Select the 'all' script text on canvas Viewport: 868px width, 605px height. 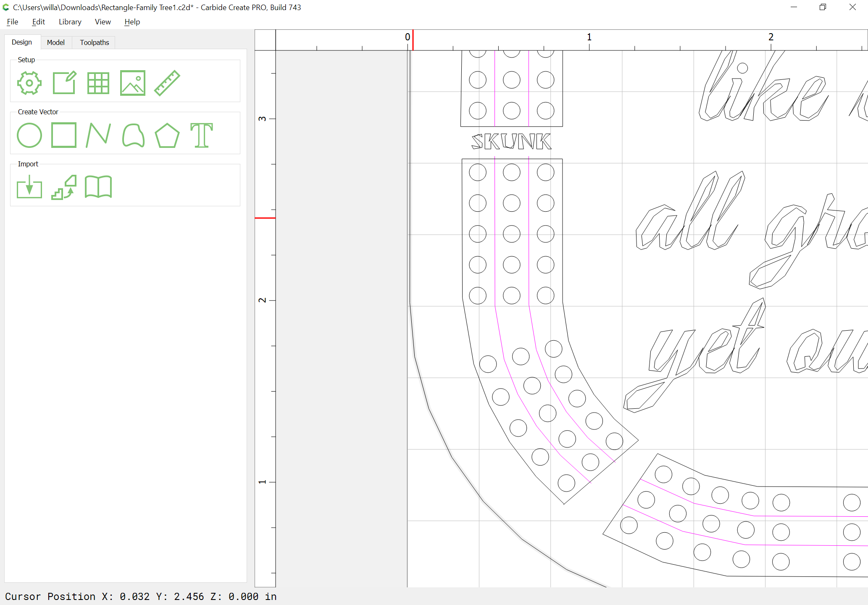[x=690, y=210]
